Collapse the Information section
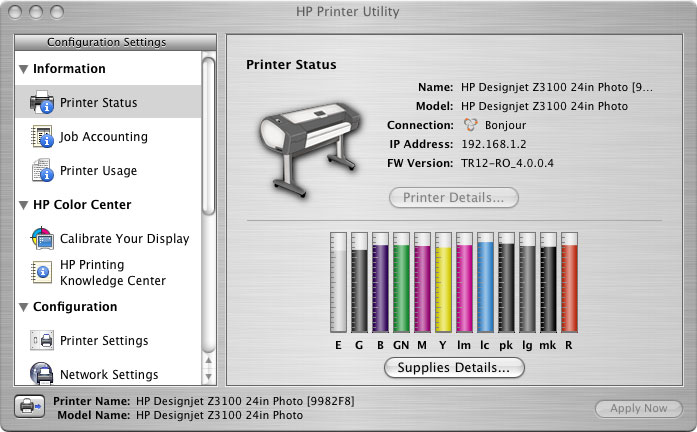 pos(24,69)
